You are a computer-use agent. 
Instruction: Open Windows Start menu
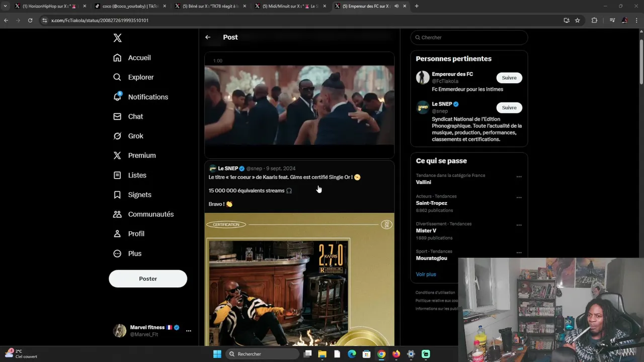pos(217,354)
